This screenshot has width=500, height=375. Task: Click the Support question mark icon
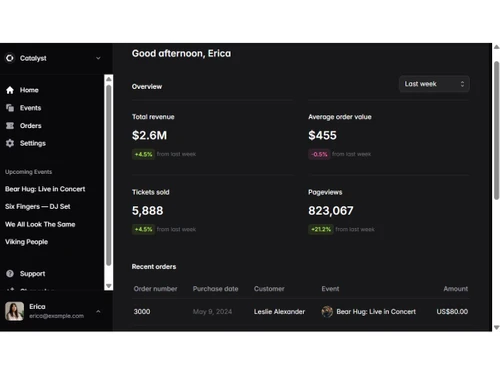coord(10,274)
